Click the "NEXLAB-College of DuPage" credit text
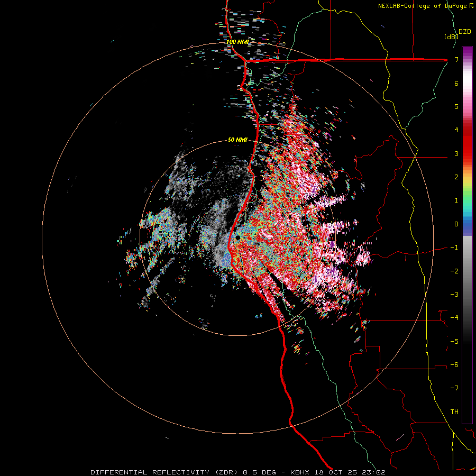The width and height of the screenshot is (476, 476). tap(422, 6)
